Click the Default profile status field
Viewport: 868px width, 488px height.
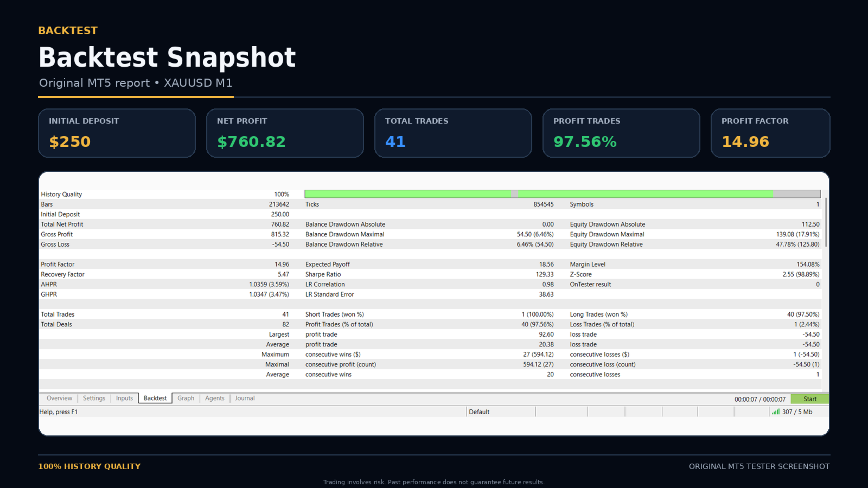[x=501, y=412]
